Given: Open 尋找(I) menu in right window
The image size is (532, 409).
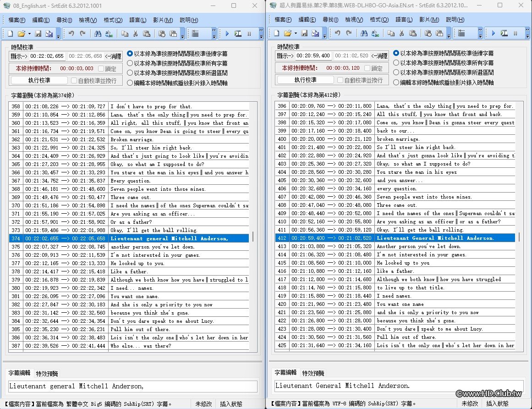Looking at the screenshot, I should tap(330, 20).
